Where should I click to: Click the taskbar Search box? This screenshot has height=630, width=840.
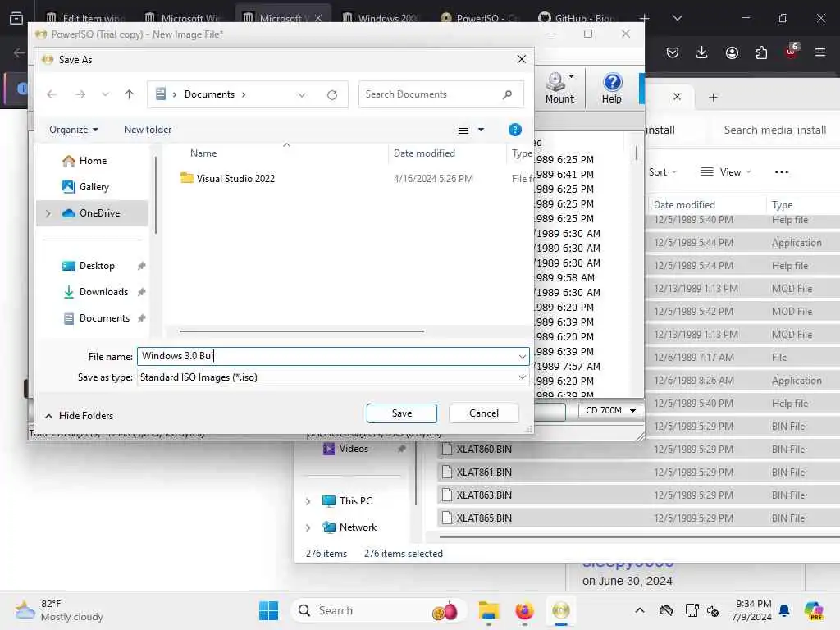(x=378, y=610)
